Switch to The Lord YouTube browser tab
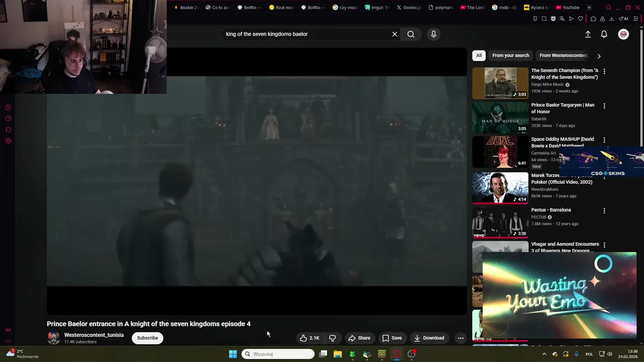This screenshot has height=362, width=644. [x=472, y=8]
